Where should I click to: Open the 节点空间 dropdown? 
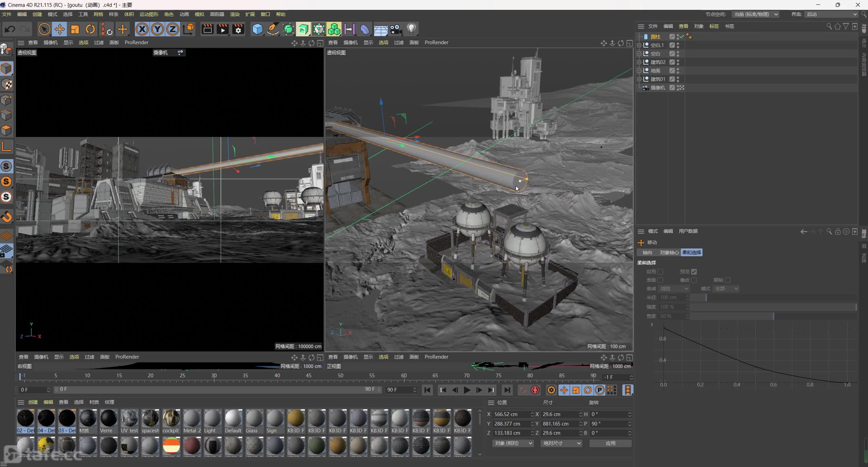tap(755, 14)
